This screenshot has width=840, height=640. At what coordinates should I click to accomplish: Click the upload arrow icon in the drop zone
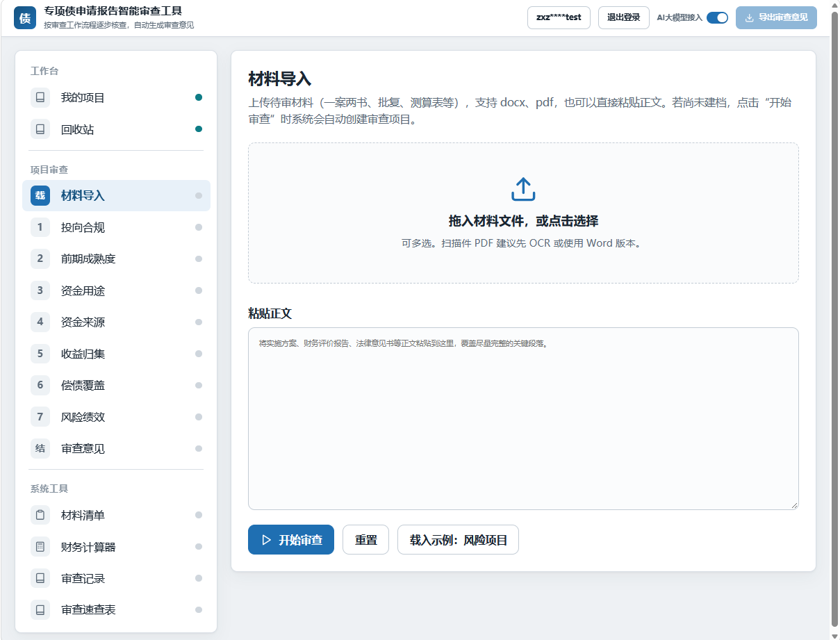pyautogui.click(x=523, y=189)
